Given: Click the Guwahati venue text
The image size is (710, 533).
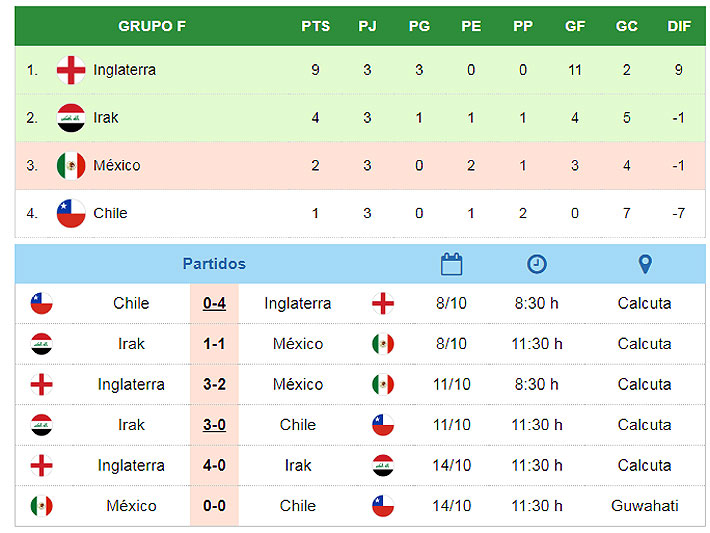Looking at the screenshot, I should click(x=645, y=506).
